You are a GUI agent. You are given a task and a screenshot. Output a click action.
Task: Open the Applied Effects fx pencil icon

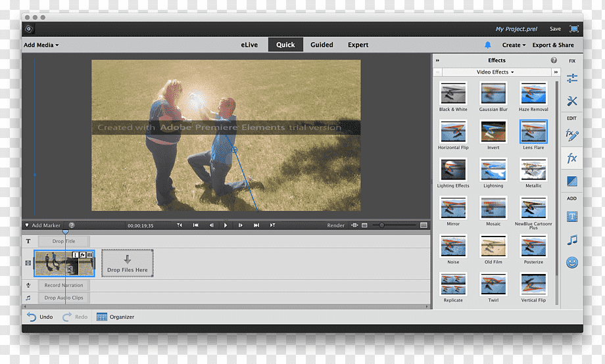[x=572, y=135]
